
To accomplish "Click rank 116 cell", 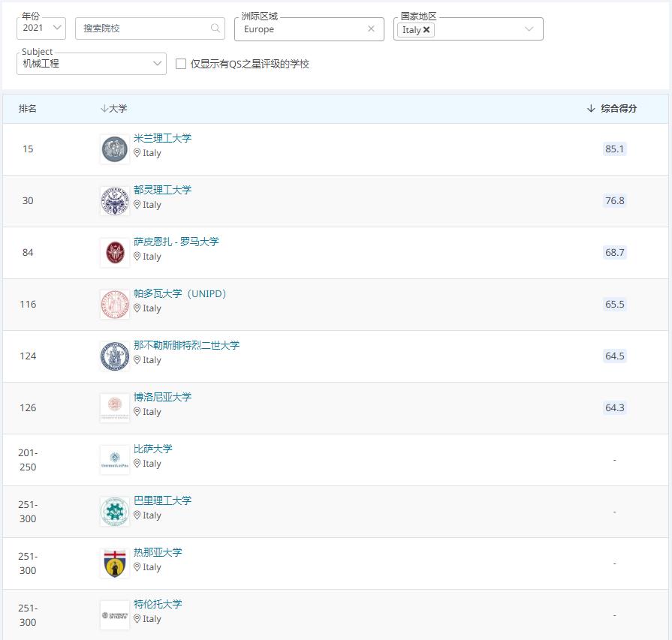I will click(28, 305).
